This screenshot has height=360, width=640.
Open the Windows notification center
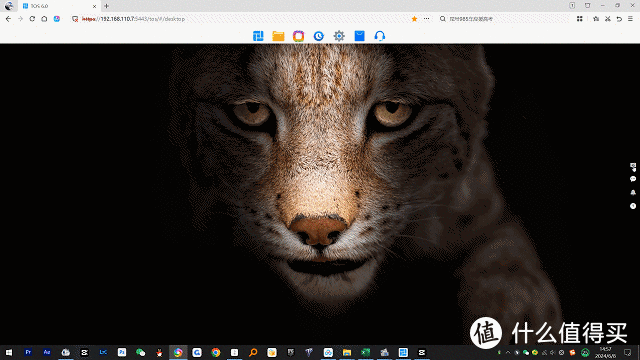click(628, 352)
